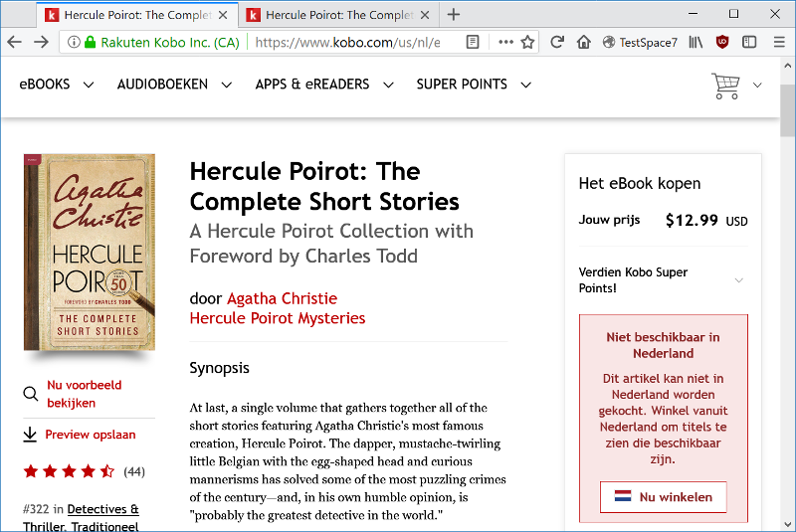Open the TestSpace7 container icon
Viewport: 796px width, 532px height.
[609, 42]
